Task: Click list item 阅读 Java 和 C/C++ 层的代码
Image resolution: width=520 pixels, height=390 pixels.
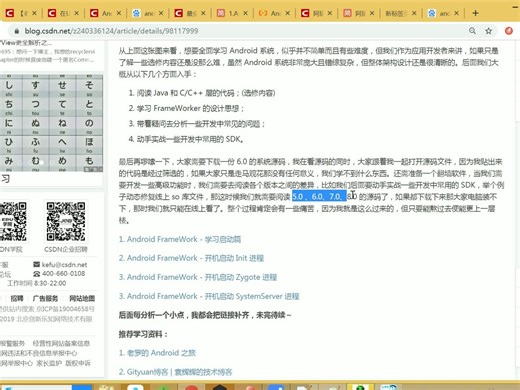Action: click(x=206, y=93)
